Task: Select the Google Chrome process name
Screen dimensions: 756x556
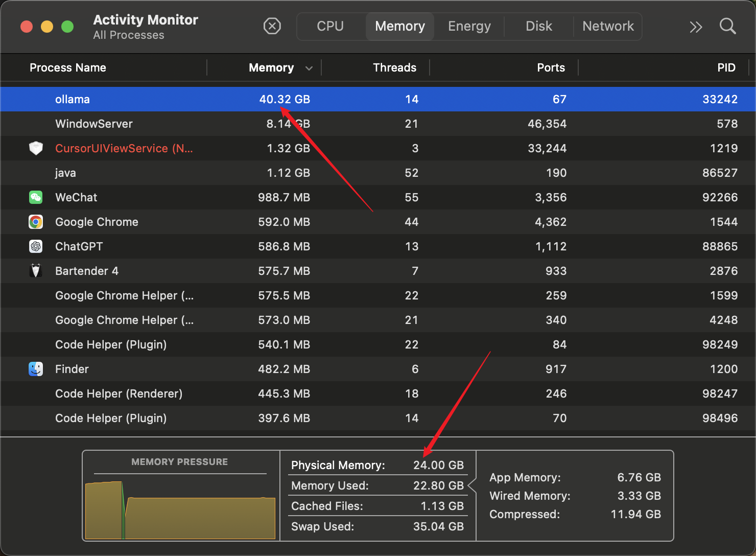Action: 97,222
